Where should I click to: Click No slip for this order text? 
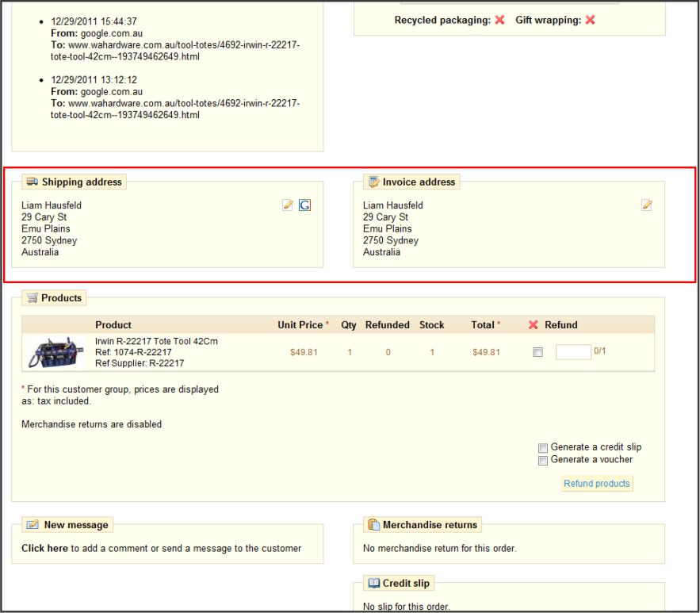point(406,607)
